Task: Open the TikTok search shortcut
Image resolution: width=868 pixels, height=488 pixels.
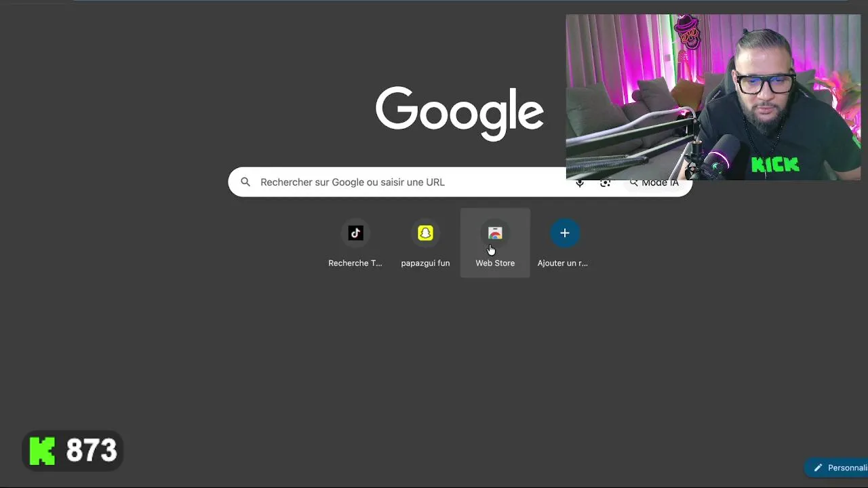Action: click(x=355, y=243)
